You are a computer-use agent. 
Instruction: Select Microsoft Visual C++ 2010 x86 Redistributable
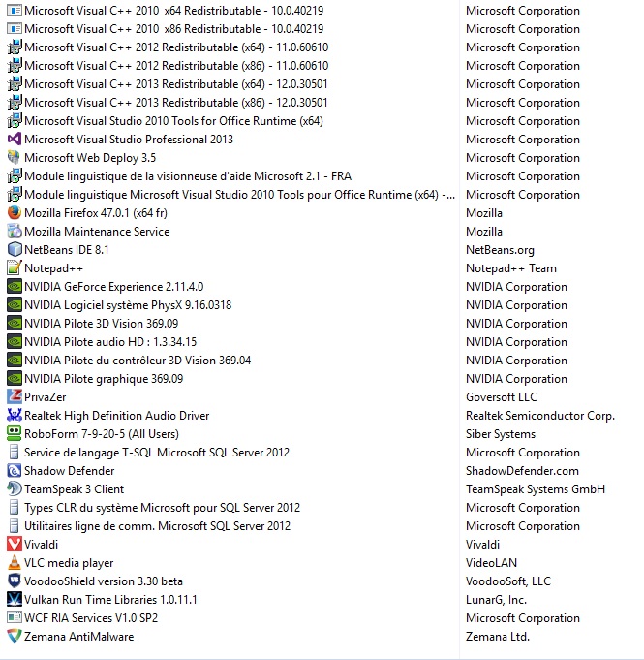173,29
